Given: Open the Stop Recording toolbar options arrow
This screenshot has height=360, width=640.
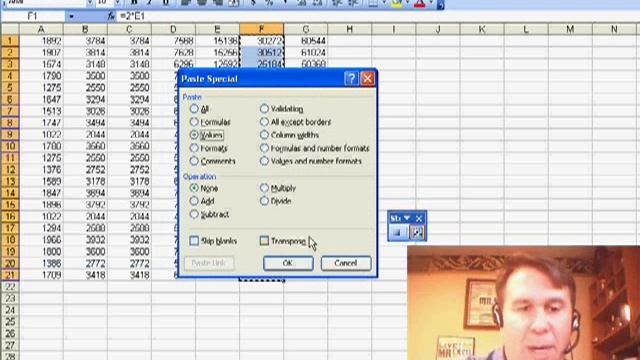Looking at the screenshot, I should click(407, 218).
